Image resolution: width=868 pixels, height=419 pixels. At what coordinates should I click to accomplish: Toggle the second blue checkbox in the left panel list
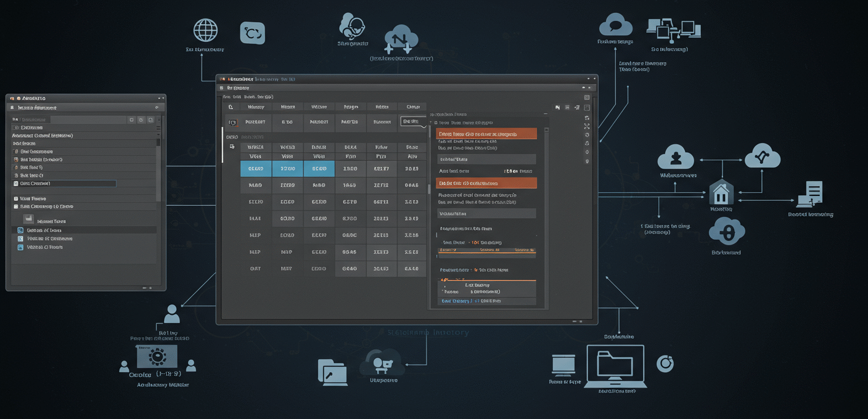click(20, 238)
